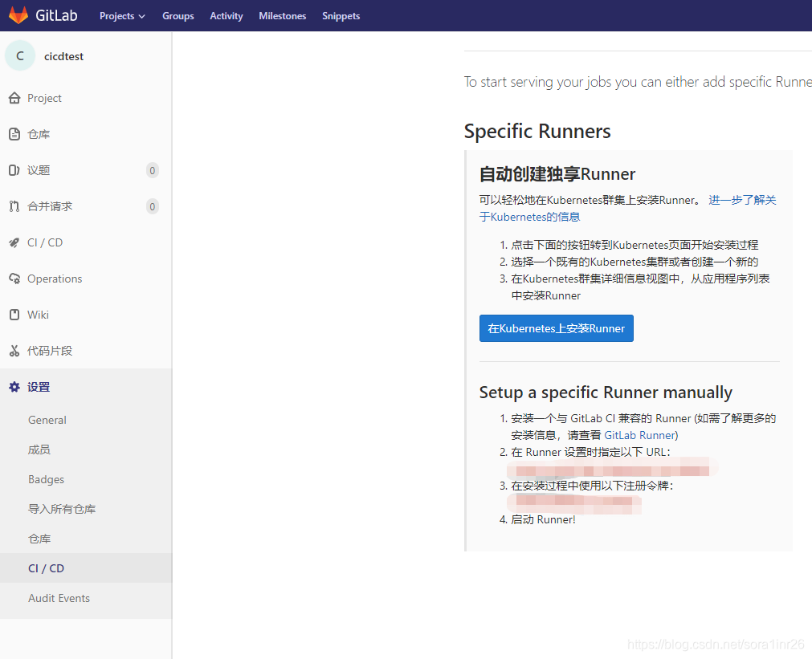The height and width of the screenshot is (659, 812).
Task: Click the GitLab fox logo
Action: coord(18,15)
